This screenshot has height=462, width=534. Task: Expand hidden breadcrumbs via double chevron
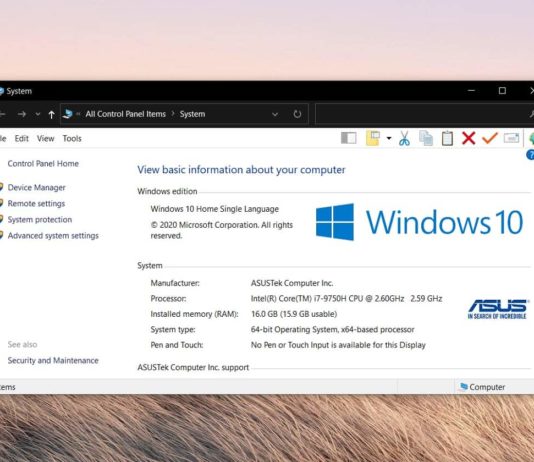[x=78, y=114]
